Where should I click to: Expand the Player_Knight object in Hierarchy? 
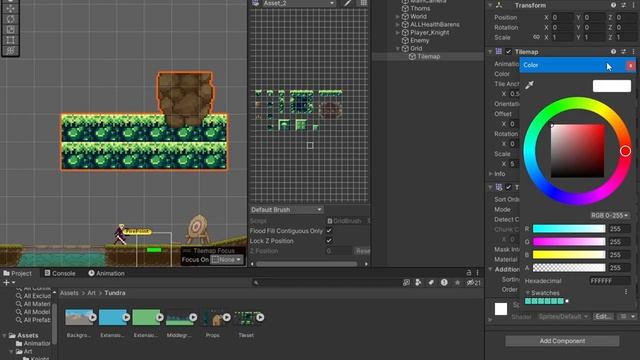pyautogui.click(x=398, y=33)
